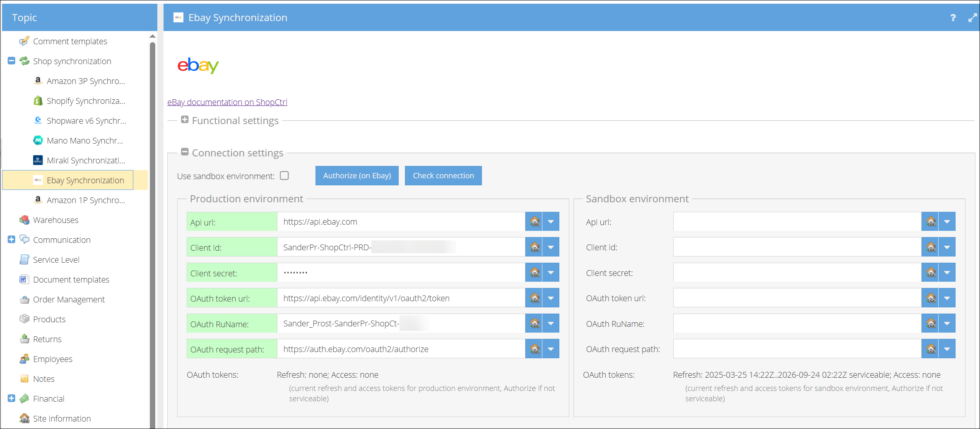
Task: Click the Mano Mano Synchronization icon
Action: point(38,140)
